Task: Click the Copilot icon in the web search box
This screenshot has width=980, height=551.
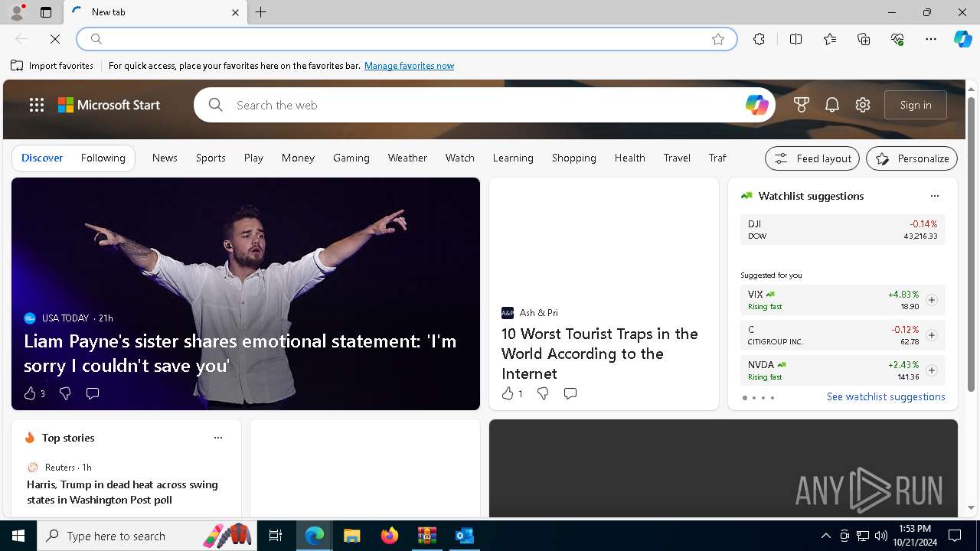Action: click(756, 105)
